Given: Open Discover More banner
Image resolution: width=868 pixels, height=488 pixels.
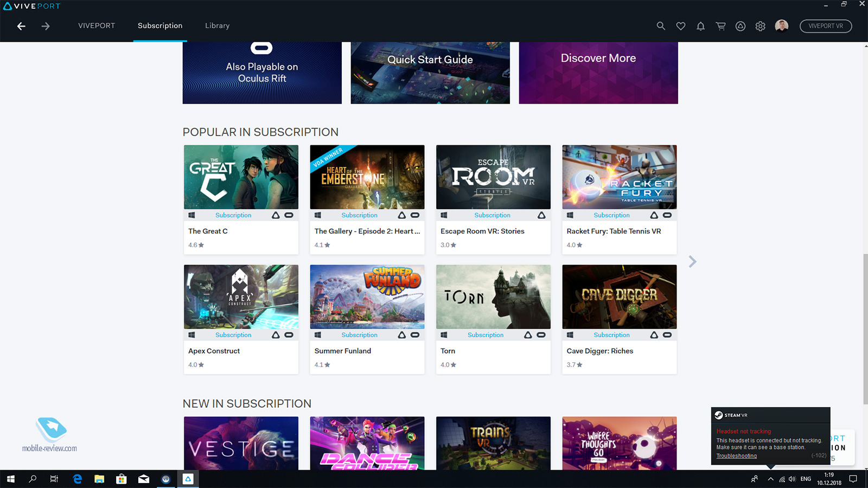Looking at the screenshot, I should point(598,73).
